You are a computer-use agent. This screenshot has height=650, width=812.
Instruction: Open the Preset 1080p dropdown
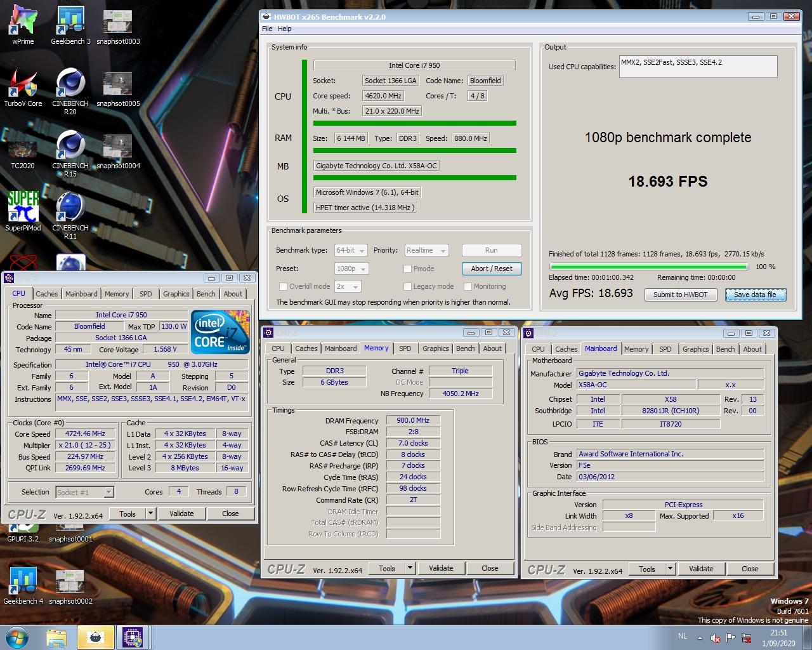click(351, 269)
